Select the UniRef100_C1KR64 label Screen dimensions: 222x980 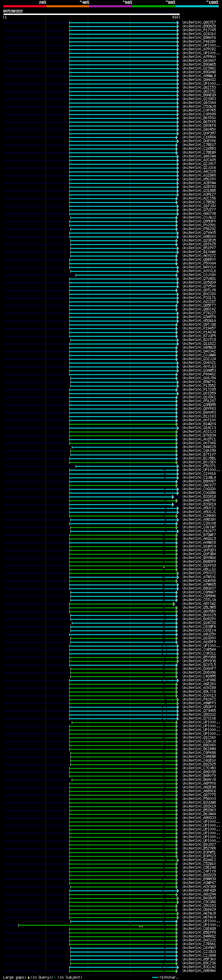pos(199,137)
